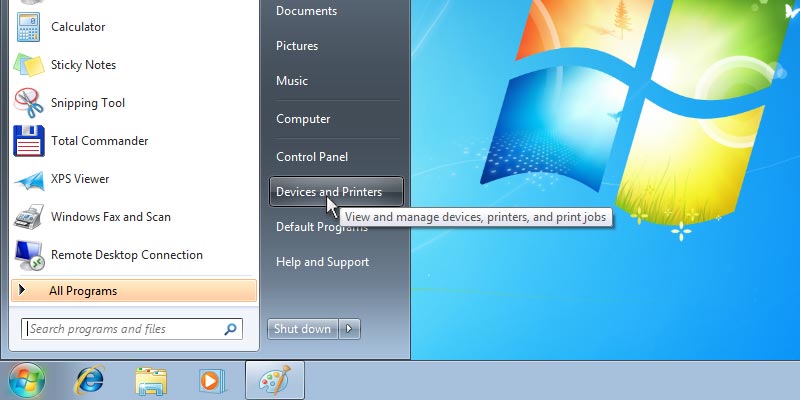
Task: Launch Windows Media Player from taskbar
Action: click(x=211, y=381)
